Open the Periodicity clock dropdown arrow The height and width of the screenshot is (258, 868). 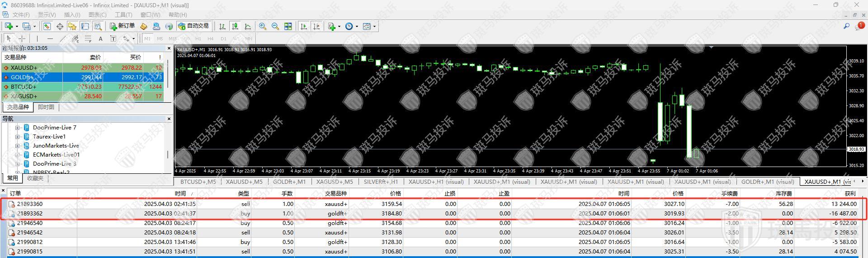click(357, 26)
